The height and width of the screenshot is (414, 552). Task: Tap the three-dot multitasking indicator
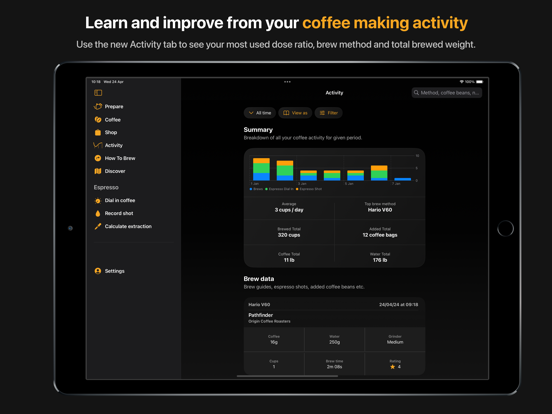point(287,82)
